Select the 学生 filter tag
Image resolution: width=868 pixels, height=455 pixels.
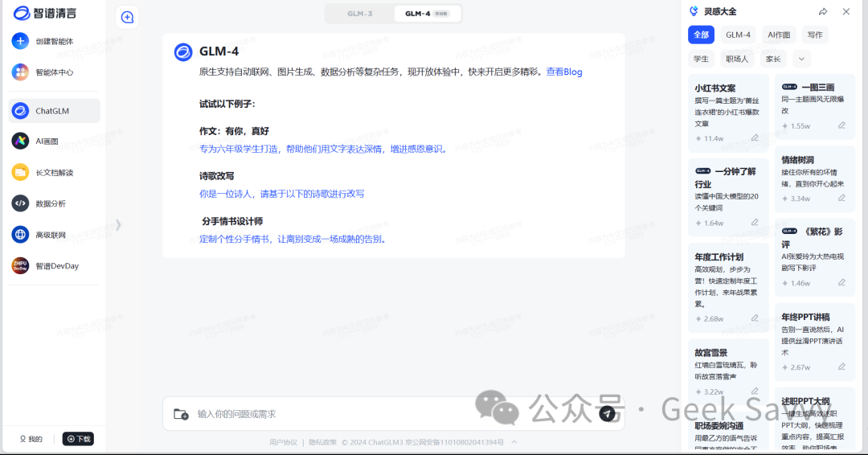coord(701,59)
